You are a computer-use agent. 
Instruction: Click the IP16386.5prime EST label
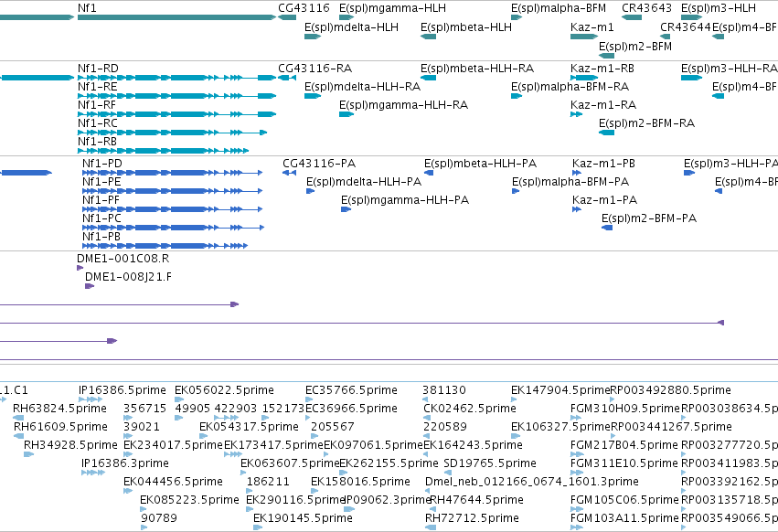tap(123, 390)
